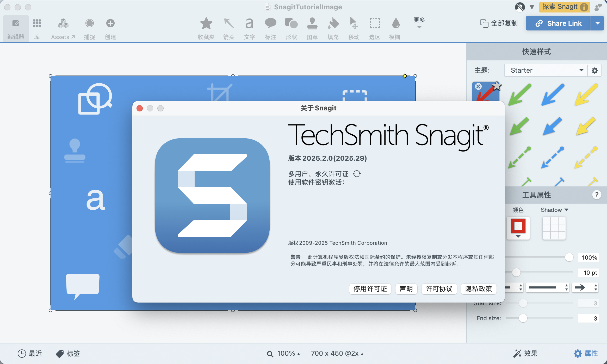Click 隐私政策 in About Snagit window

tap(479, 289)
